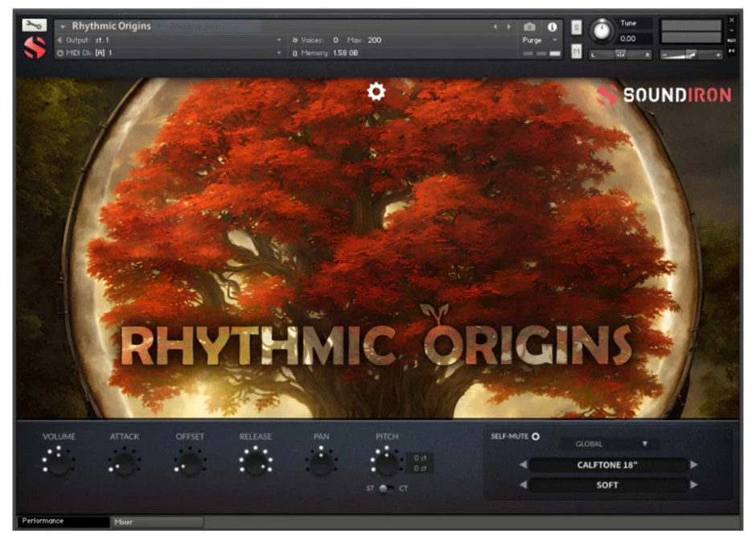Click the Max voices value 200
The image size is (756, 539).
click(374, 40)
